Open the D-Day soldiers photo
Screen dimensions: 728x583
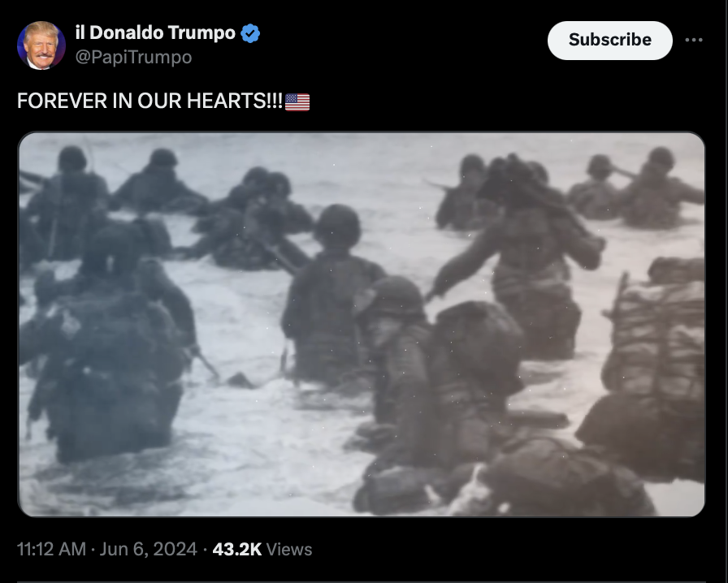pos(362,324)
